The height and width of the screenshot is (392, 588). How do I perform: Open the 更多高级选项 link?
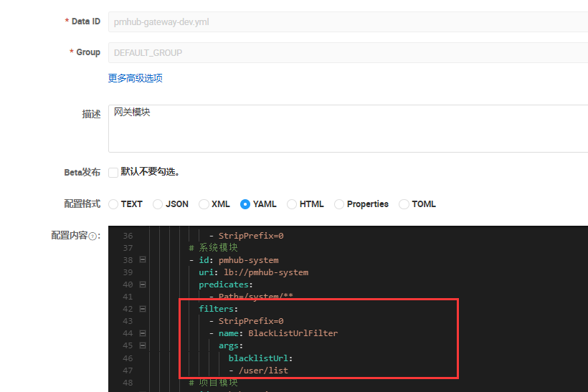click(136, 78)
